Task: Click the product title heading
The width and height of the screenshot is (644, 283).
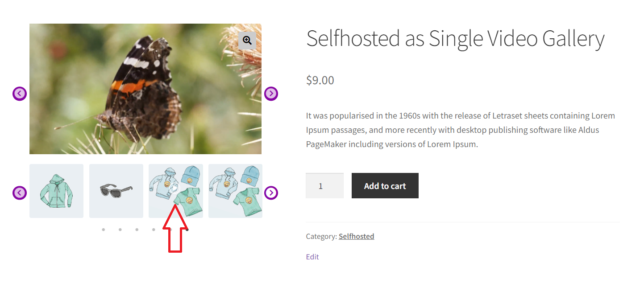Action: 455,39
